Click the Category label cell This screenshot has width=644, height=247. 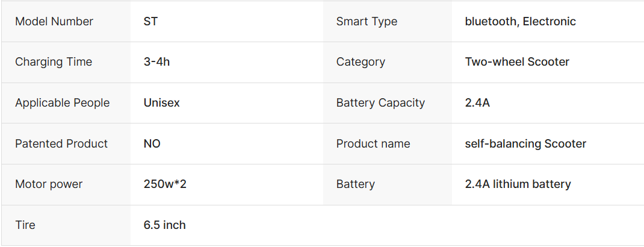[x=361, y=62]
